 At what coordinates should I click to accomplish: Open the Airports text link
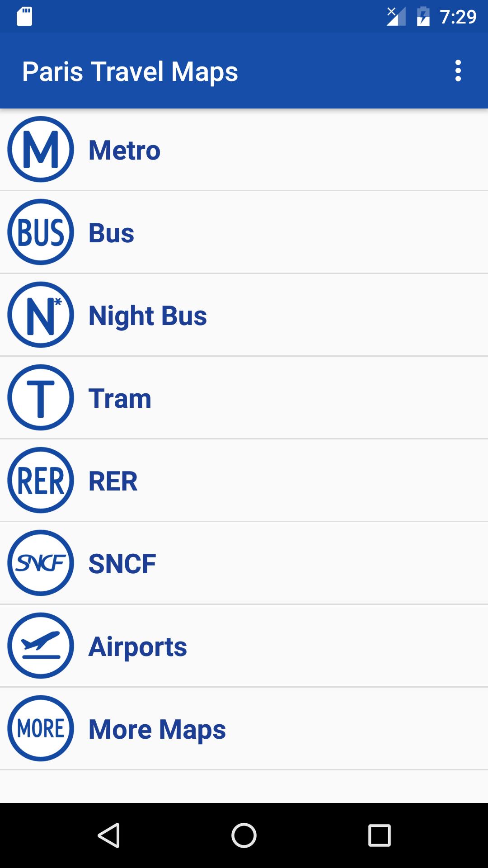point(137,646)
